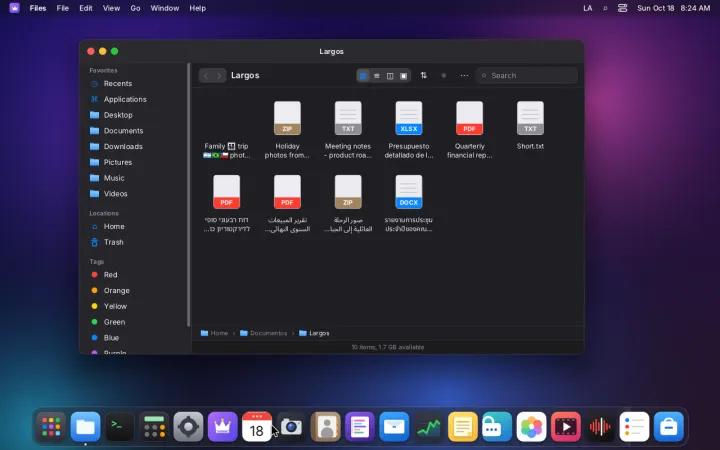
Task: Go back with the left chevron
Action: point(206,76)
